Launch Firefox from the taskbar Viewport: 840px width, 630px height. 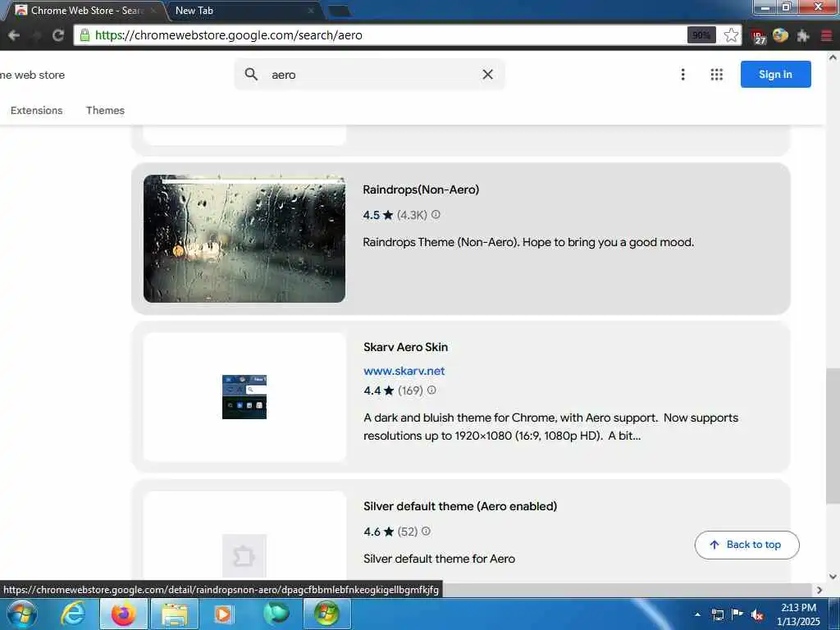124,614
